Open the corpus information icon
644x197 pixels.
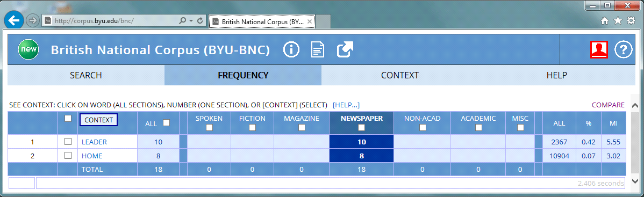[291, 50]
